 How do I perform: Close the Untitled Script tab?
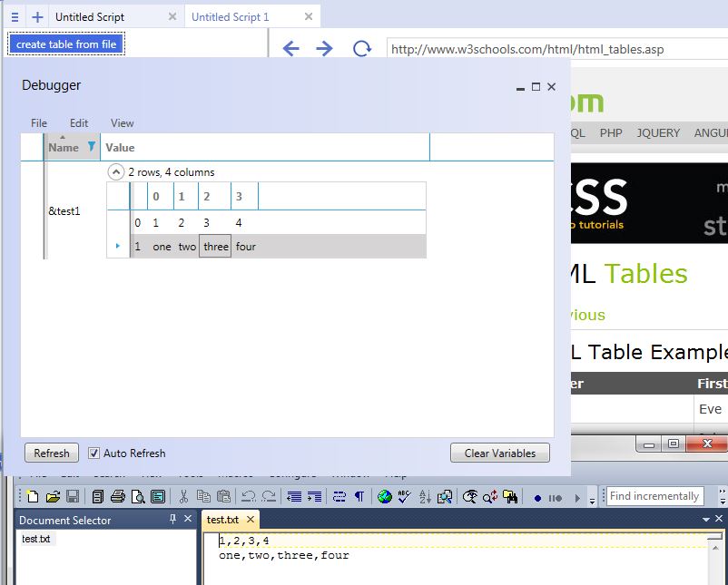click(172, 16)
